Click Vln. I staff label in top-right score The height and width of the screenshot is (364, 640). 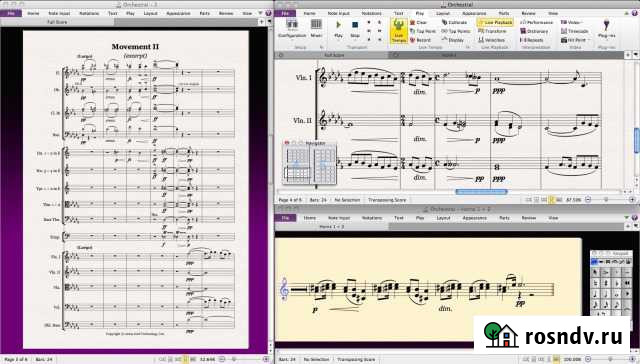tap(304, 78)
